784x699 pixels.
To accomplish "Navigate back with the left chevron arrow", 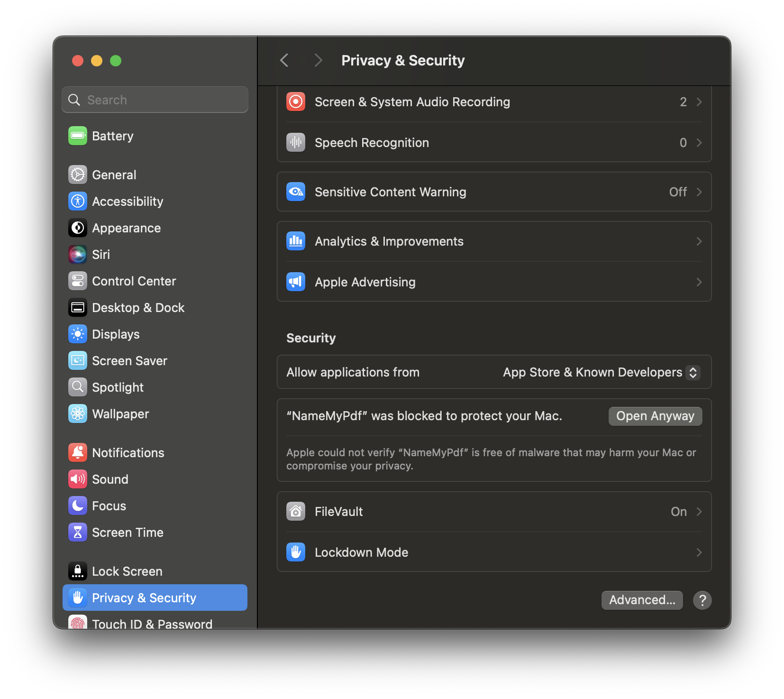I will [x=284, y=60].
